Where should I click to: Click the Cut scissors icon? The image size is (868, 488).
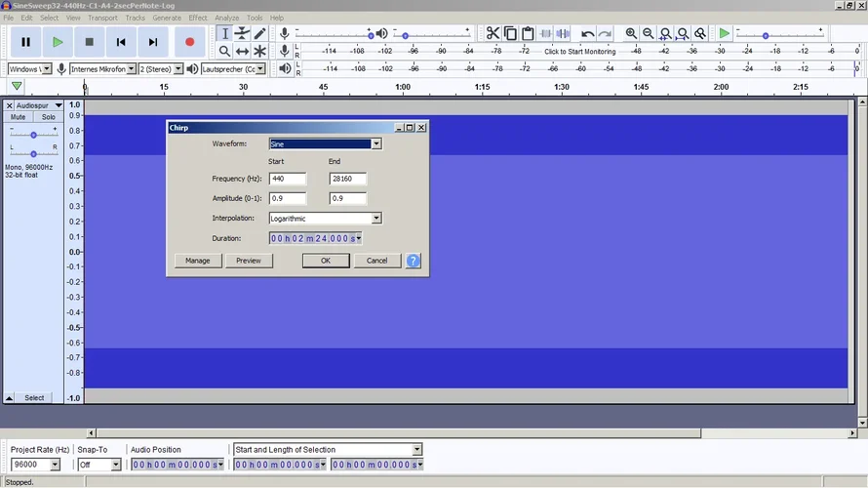pos(493,33)
